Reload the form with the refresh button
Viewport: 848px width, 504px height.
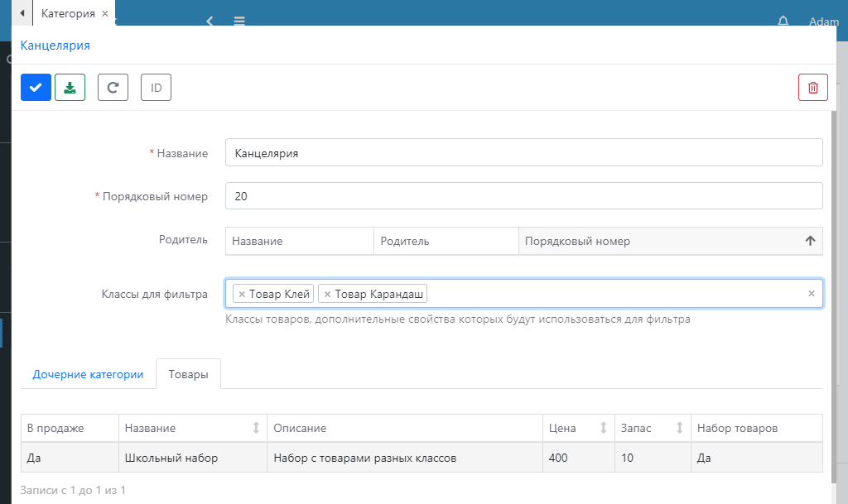[x=113, y=88]
